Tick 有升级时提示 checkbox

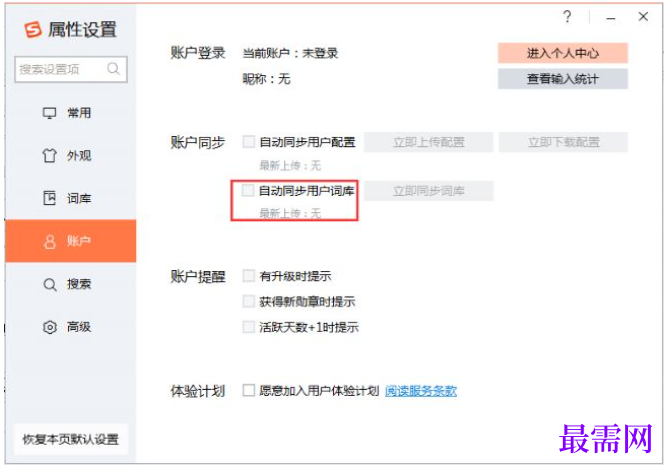coord(249,276)
